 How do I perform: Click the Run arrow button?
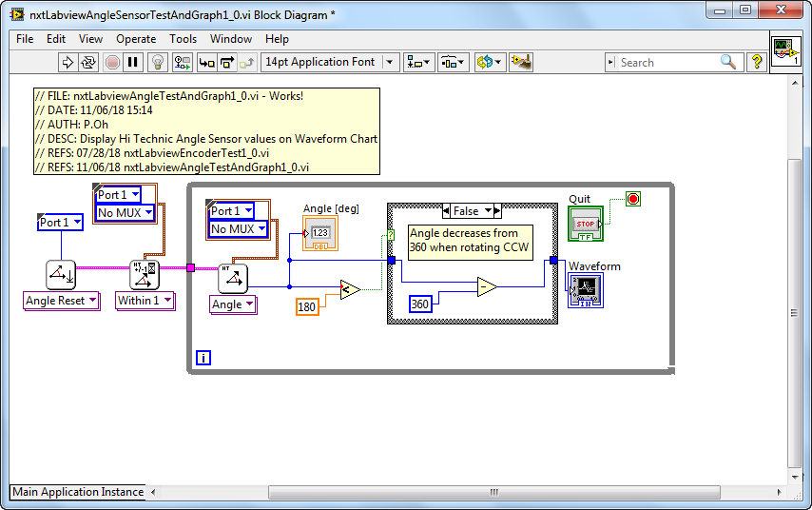[68, 63]
